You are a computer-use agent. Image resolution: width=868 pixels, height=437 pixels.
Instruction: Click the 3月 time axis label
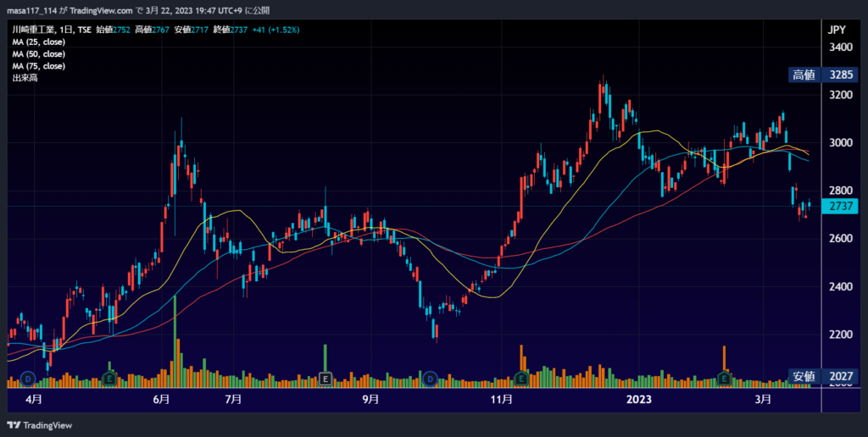[x=763, y=400]
